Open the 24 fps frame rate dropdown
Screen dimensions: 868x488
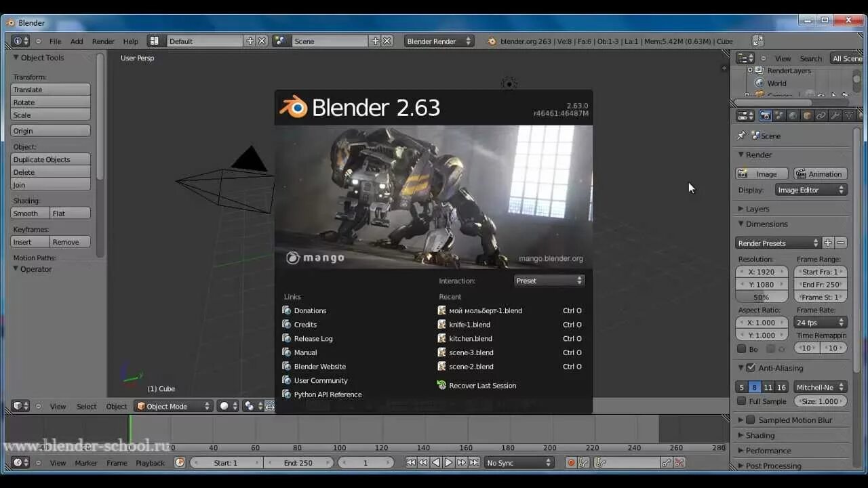pyautogui.click(x=821, y=323)
